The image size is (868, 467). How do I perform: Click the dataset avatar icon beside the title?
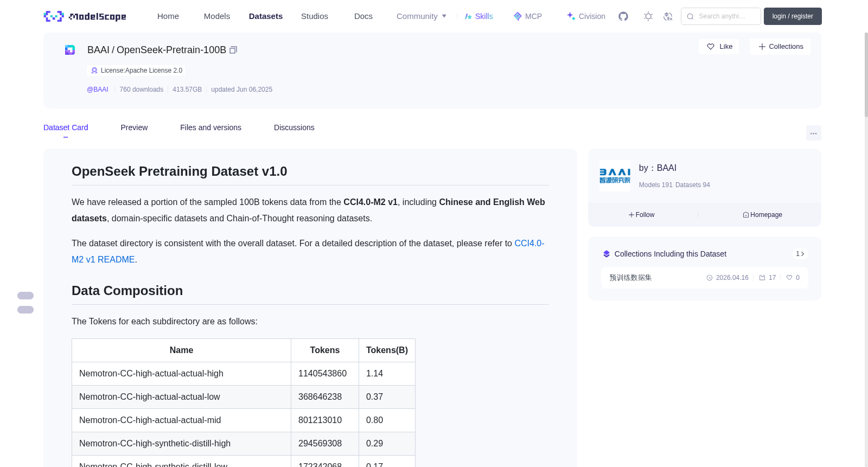click(70, 50)
